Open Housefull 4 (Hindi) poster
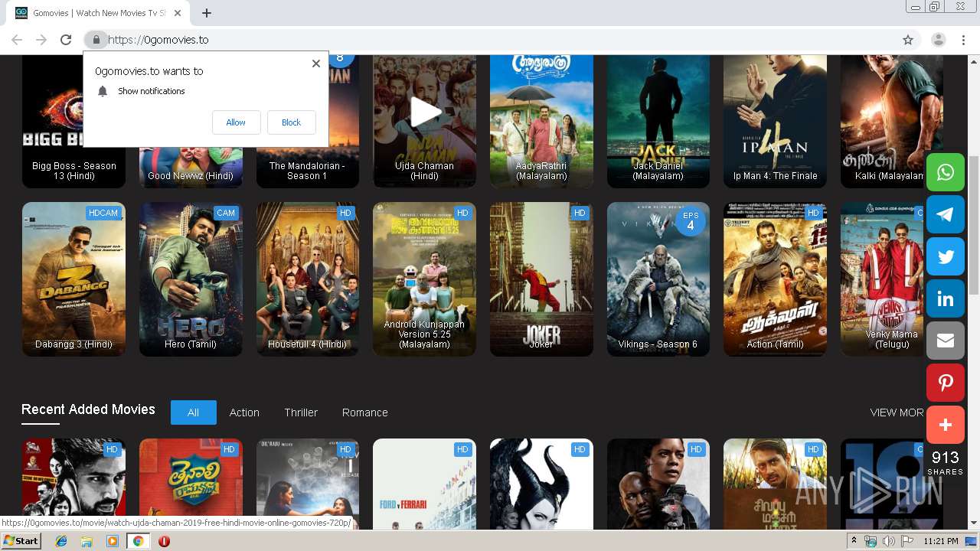This screenshot has width=980, height=551. click(308, 279)
